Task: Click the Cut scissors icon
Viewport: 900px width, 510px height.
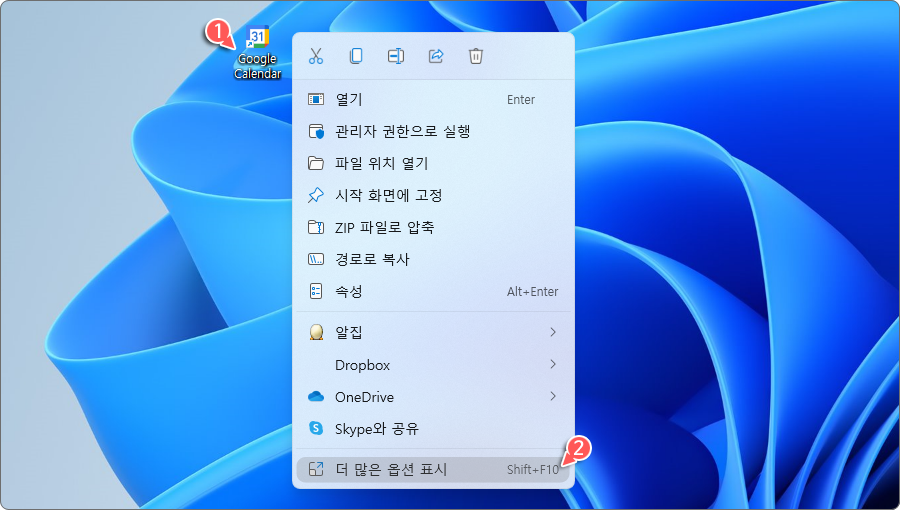Action: point(316,56)
